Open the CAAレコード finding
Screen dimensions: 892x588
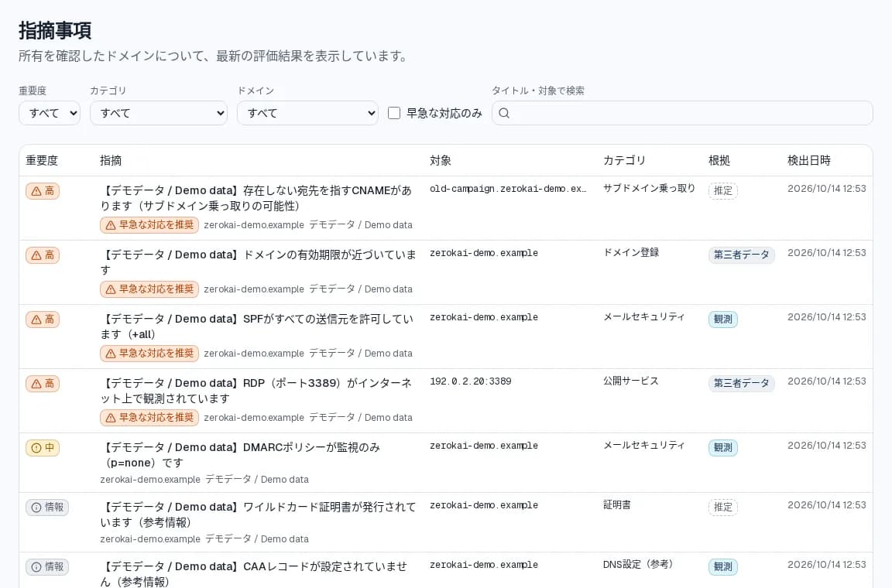point(254,574)
